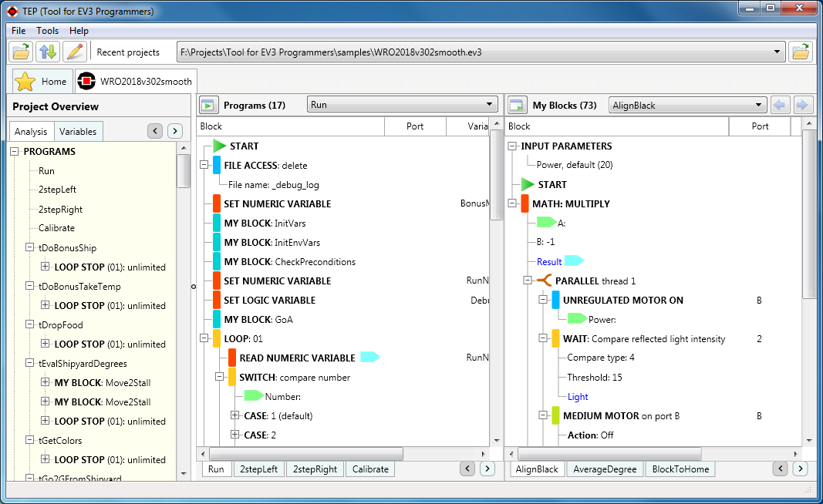
Task: Open the Recent projects path dropdown
Action: coord(777,52)
